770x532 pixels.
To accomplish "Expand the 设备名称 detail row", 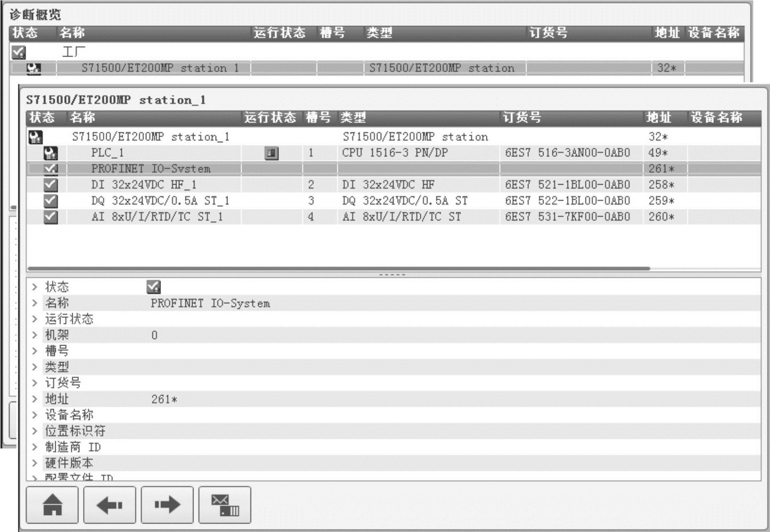I will click(34, 415).
